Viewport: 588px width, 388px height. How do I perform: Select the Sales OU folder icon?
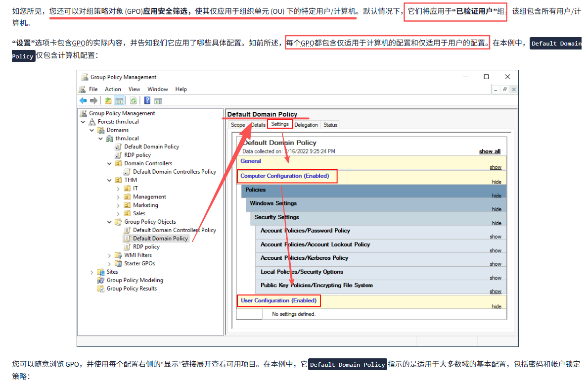[x=127, y=213]
